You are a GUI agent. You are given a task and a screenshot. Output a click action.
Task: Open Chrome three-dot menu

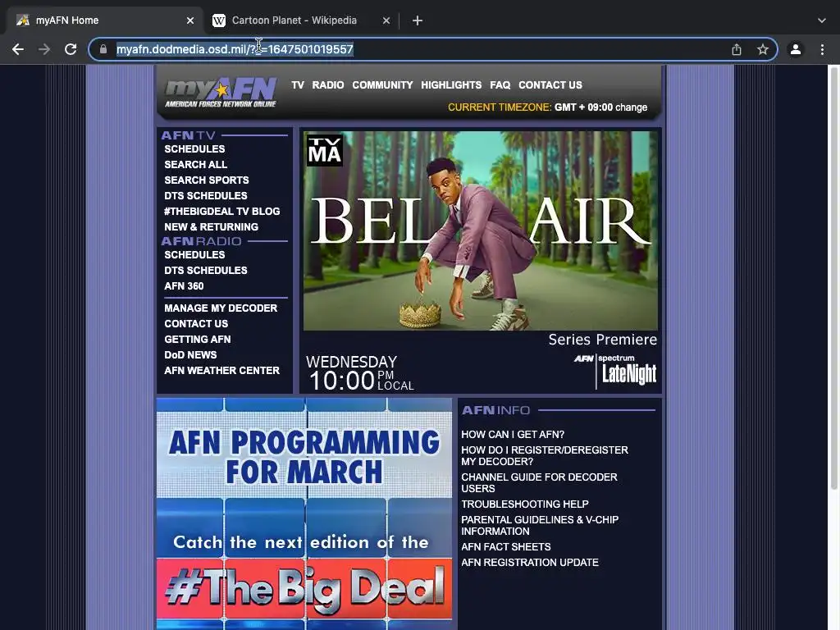point(822,49)
